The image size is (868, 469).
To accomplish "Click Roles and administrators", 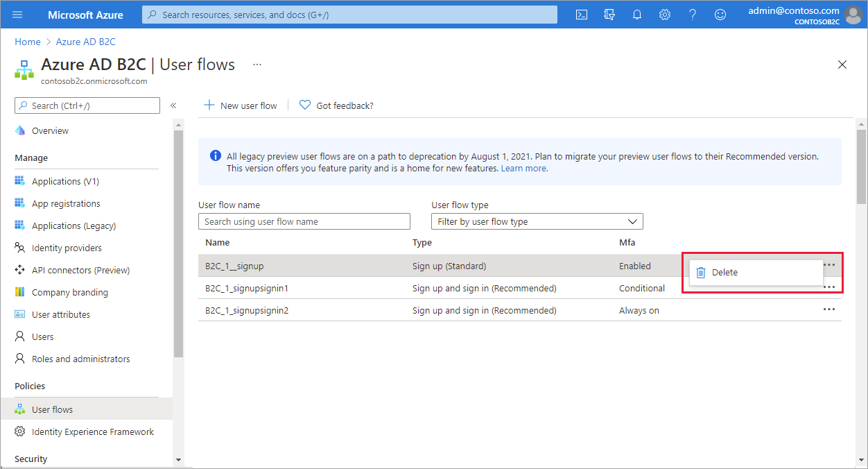I will tap(81, 359).
